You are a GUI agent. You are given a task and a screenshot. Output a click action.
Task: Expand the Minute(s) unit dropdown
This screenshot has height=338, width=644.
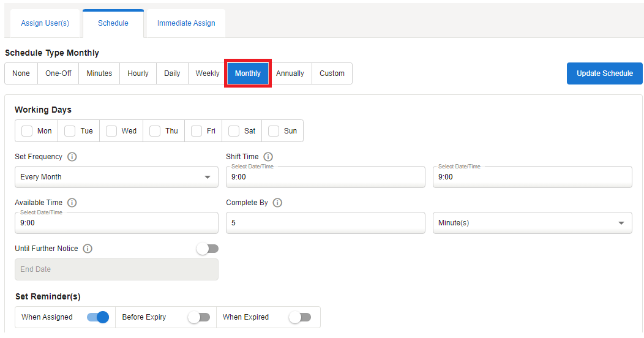(x=532, y=223)
